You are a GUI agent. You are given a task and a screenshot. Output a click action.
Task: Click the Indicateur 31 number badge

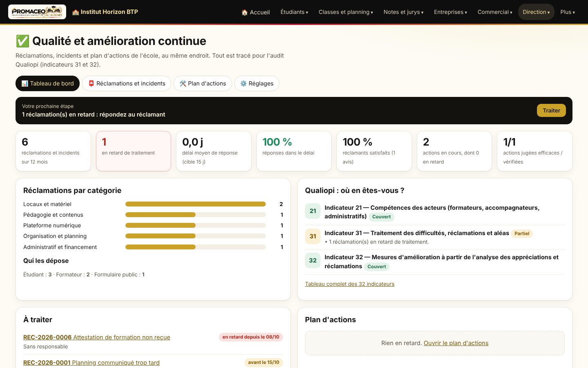click(x=313, y=236)
